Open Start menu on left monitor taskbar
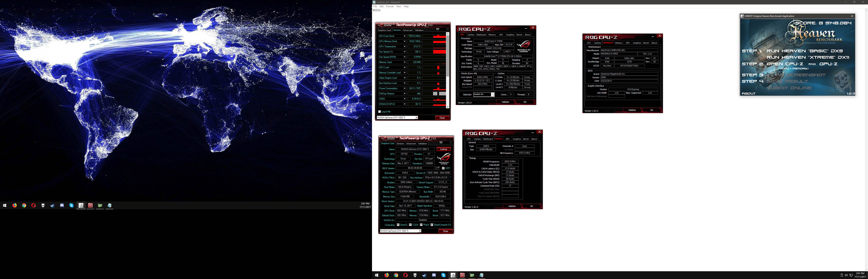The height and width of the screenshot is (279, 868). coord(5,205)
